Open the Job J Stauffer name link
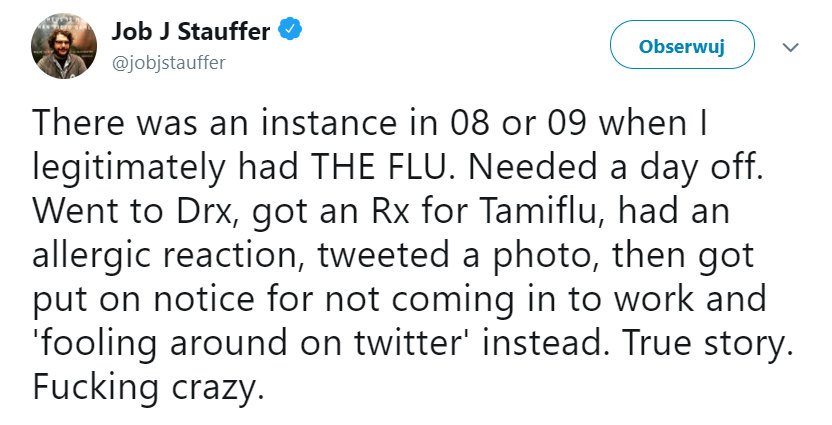Viewport: 832px width, 425px height. pos(192,32)
